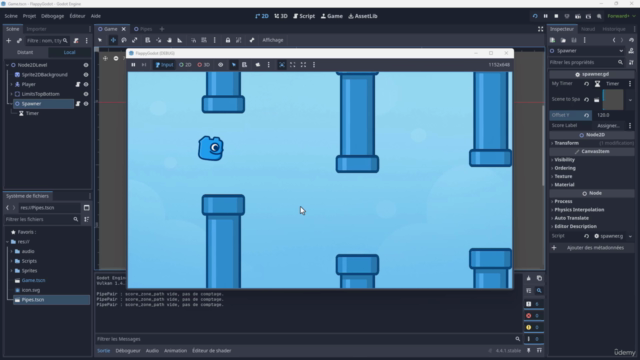Click Ajouter des métadonnées button
Screen dimensions: 640x360
[591, 248]
